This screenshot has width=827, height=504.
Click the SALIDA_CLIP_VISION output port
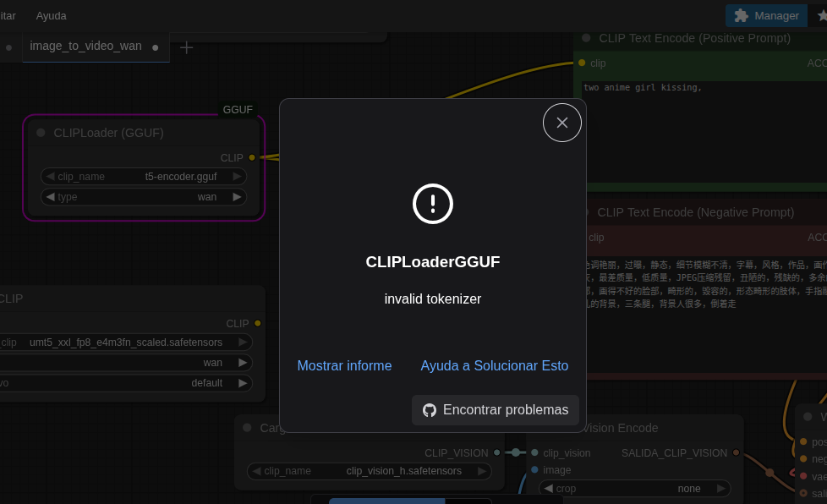point(736,452)
